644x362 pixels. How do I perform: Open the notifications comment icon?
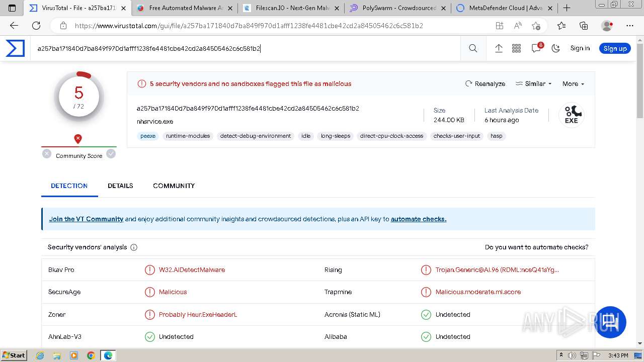click(536, 48)
